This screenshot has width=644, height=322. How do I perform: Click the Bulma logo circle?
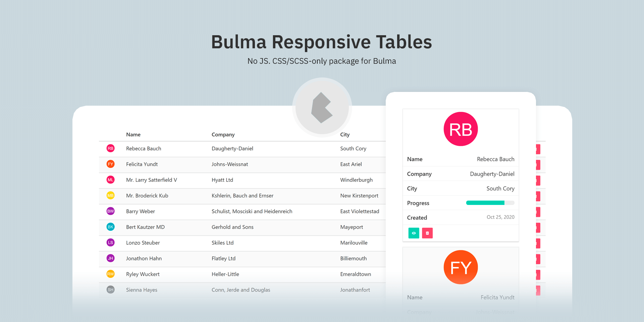click(322, 108)
